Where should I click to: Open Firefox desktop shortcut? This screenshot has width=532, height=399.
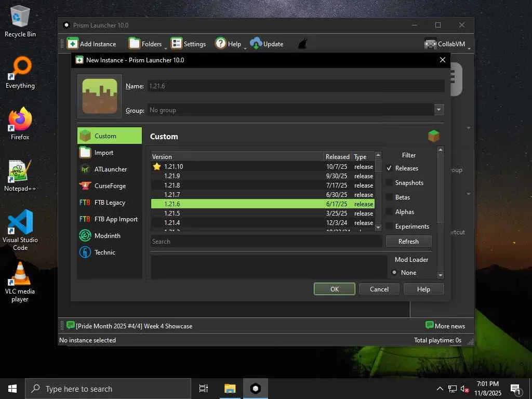click(x=20, y=124)
